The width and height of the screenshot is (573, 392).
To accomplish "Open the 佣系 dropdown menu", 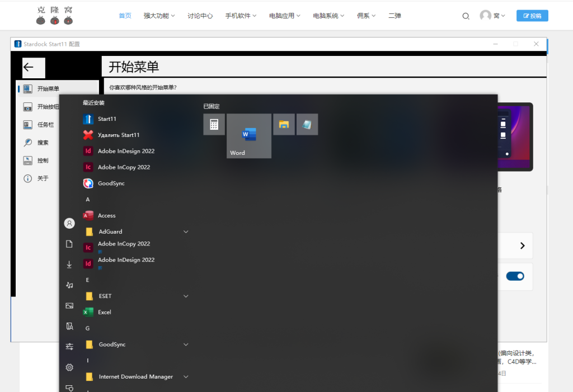I will (366, 16).
